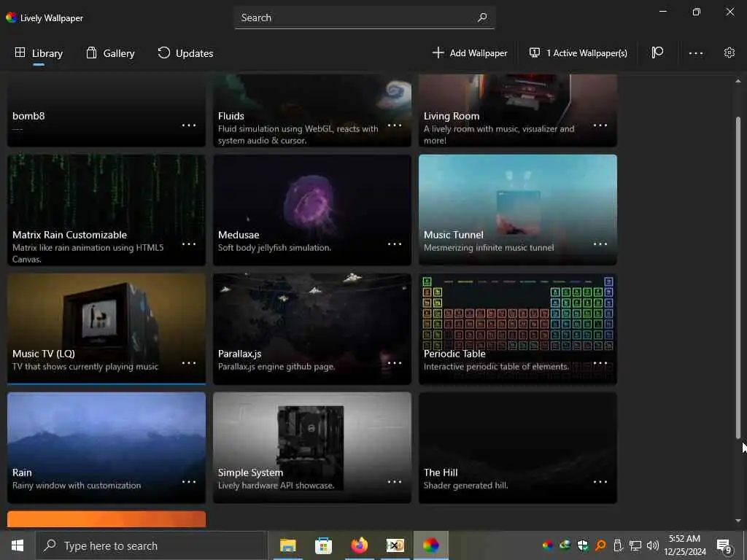Click the scrollbar up arrow
Screen dimensions: 747x560
[x=738, y=82]
